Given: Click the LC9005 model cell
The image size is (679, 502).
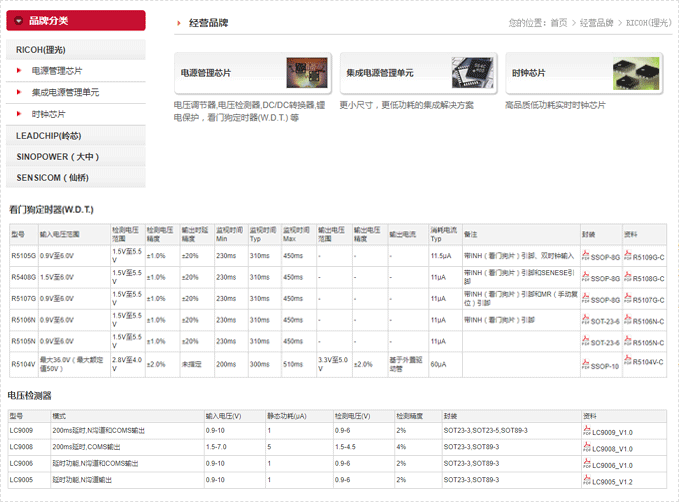Looking at the screenshot, I should pyautogui.click(x=29, y=480).
